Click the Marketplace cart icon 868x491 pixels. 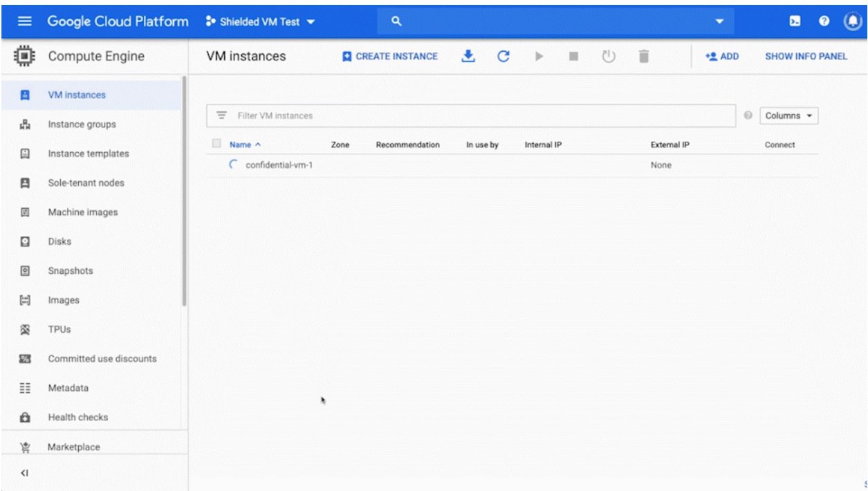(x=24, y=447)
